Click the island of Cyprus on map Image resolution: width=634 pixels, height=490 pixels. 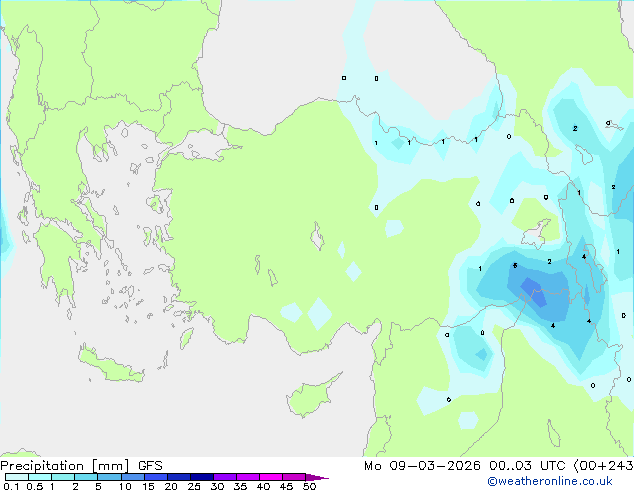(x=309, y=396)
